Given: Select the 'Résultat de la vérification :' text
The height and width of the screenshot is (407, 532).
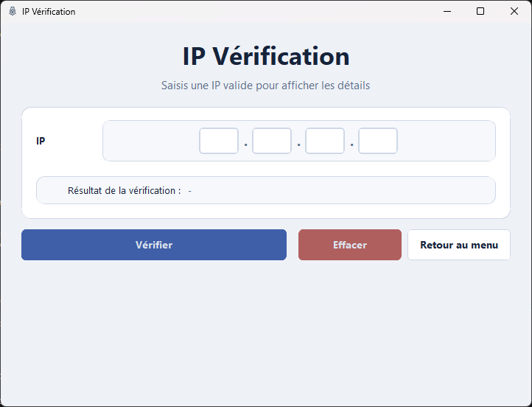Looking at the screenshot, I should tap(125, 191).
